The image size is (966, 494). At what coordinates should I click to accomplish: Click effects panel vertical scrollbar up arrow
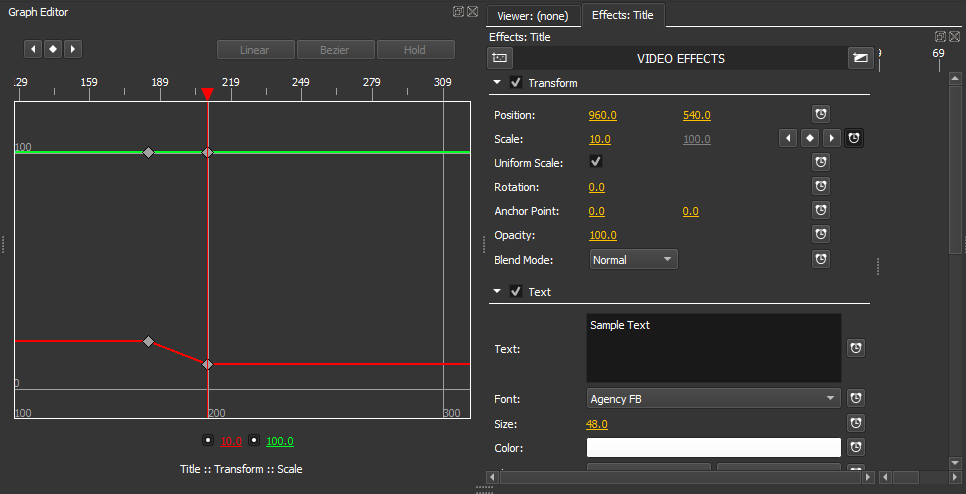(956, 78)
